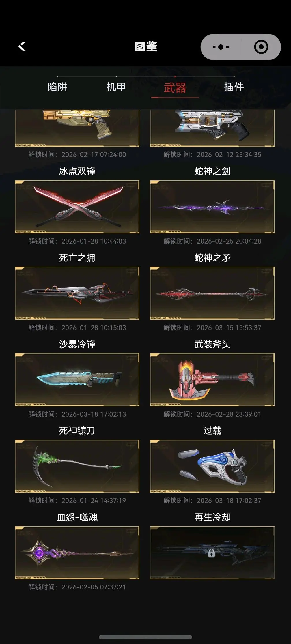
Task: Switch to the 机甲 tab
Action: 116,87
